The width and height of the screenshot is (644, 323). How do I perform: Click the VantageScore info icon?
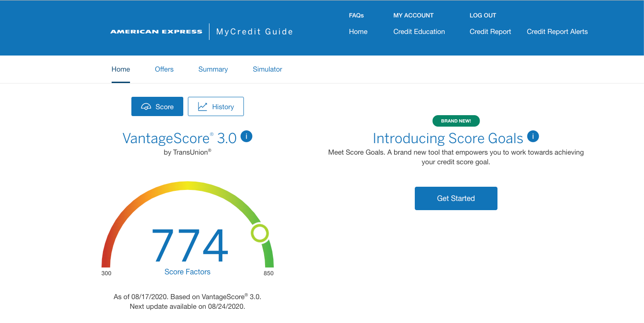coord(246,137)
